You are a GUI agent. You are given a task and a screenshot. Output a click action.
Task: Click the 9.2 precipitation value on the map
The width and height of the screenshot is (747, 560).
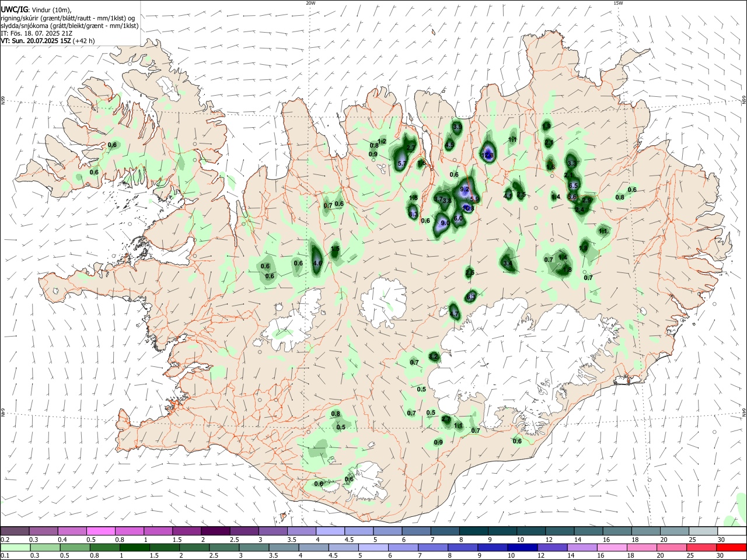[x=465, y=189]
